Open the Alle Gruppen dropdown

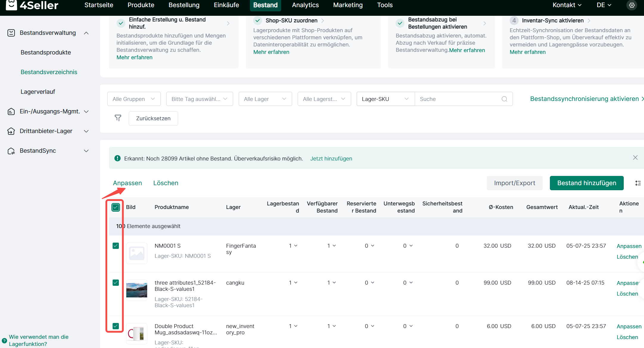coord(134,99)
